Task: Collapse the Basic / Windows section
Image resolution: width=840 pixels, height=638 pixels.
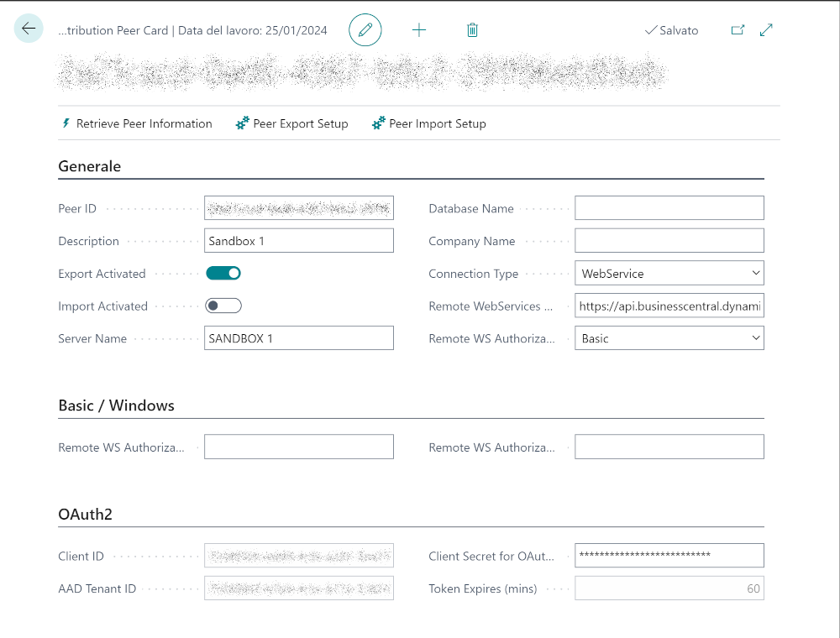Action: click(116, 405)
